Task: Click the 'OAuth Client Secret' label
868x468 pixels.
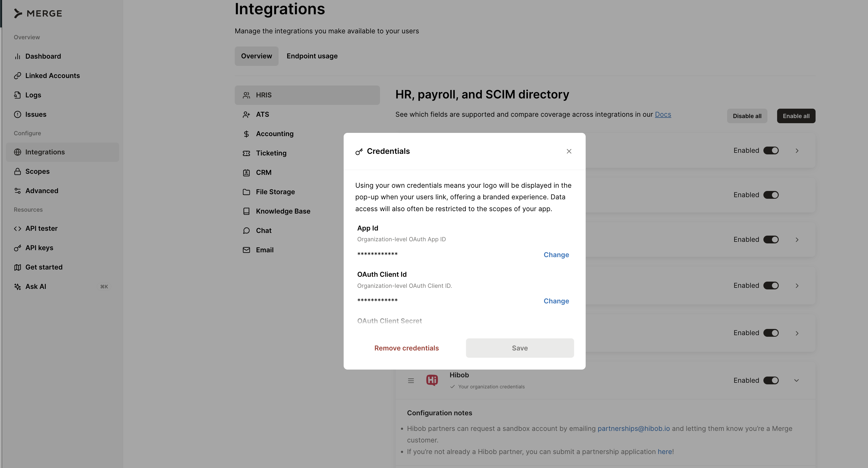Action: point(389,321)
